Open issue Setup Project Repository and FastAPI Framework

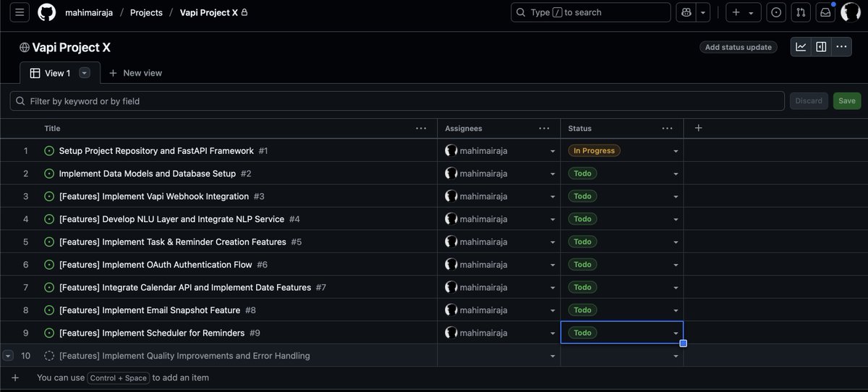tap(156, 151)
